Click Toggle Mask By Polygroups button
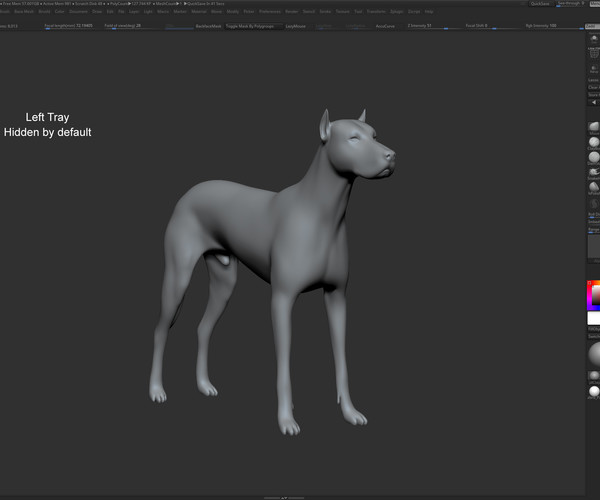The image size is (600, 500). 254,26
